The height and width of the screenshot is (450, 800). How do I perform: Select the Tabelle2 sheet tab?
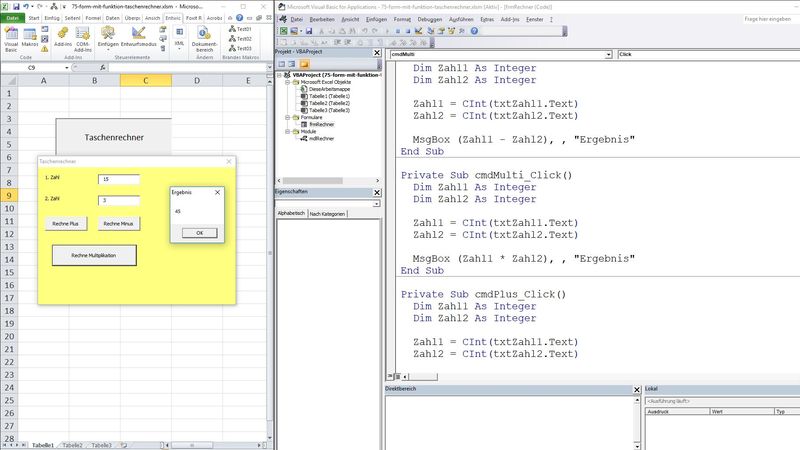(x=72, y=444)
